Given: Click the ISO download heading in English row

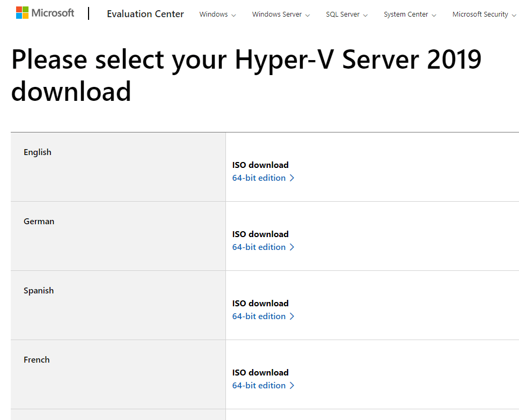Looking at the screenshot, I should (x=260, y=165).
